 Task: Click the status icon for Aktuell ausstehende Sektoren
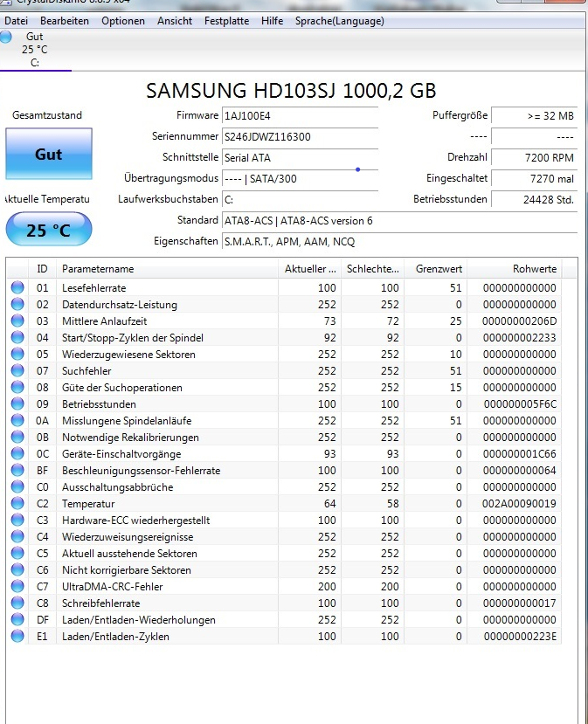(x=17, y=554)
